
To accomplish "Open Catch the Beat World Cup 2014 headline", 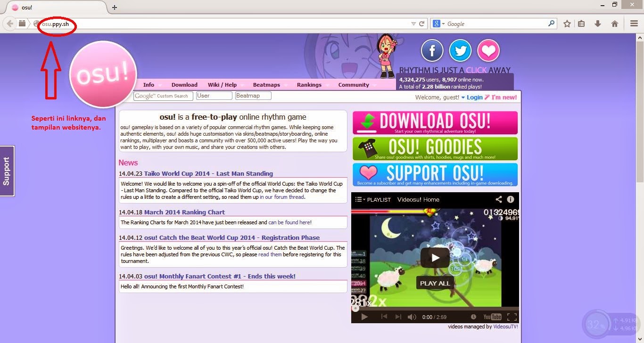I will [x=232, y=237].
